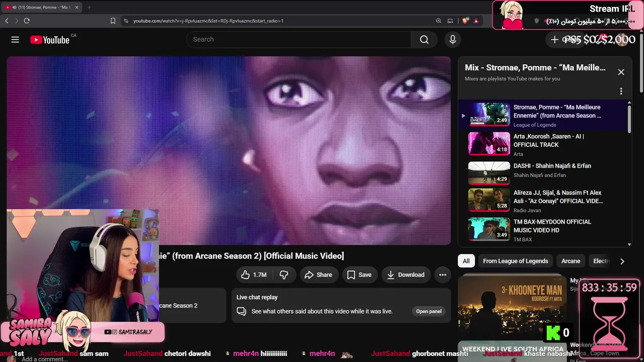Screen dimensions: 644x362
Task: Mute the tab using its speaker icon
Action: pos(14,8)
